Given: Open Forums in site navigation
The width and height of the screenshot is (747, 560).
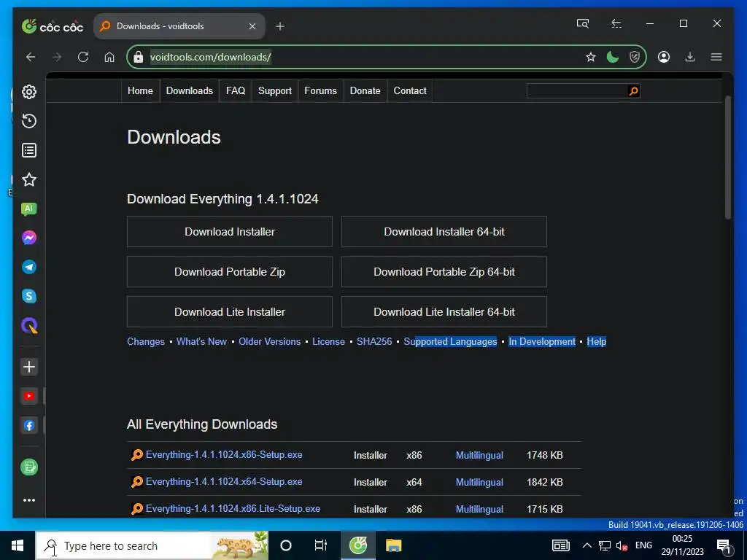Looking at the screenshot, I should (321, 90).
